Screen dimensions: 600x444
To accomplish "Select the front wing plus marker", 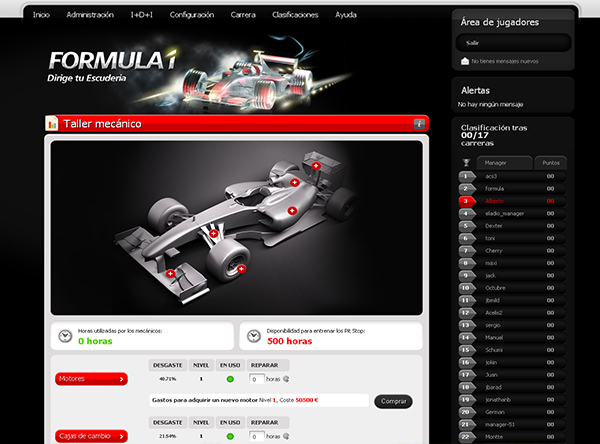I will tap(170, 273).
